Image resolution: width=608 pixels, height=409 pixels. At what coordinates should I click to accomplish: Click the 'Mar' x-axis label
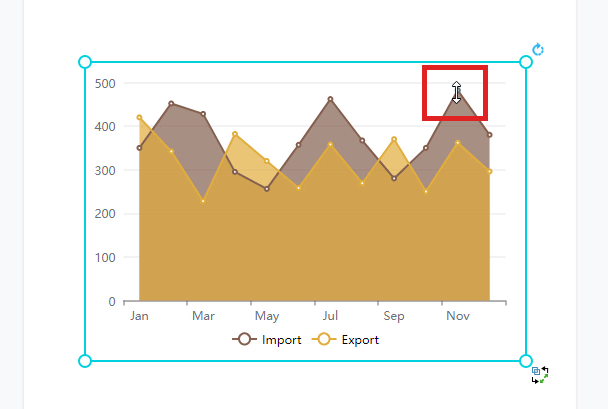[x=203, y=316]
